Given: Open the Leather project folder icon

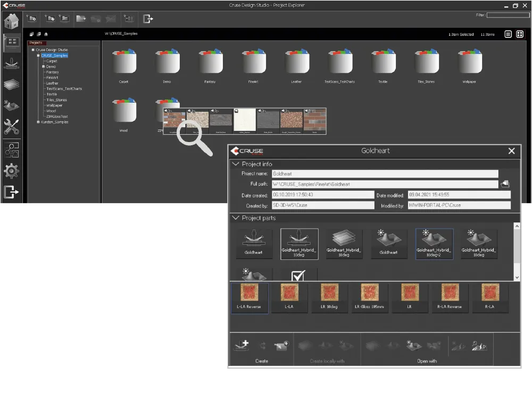Looking at the screenshot, I should pos(297,63).
